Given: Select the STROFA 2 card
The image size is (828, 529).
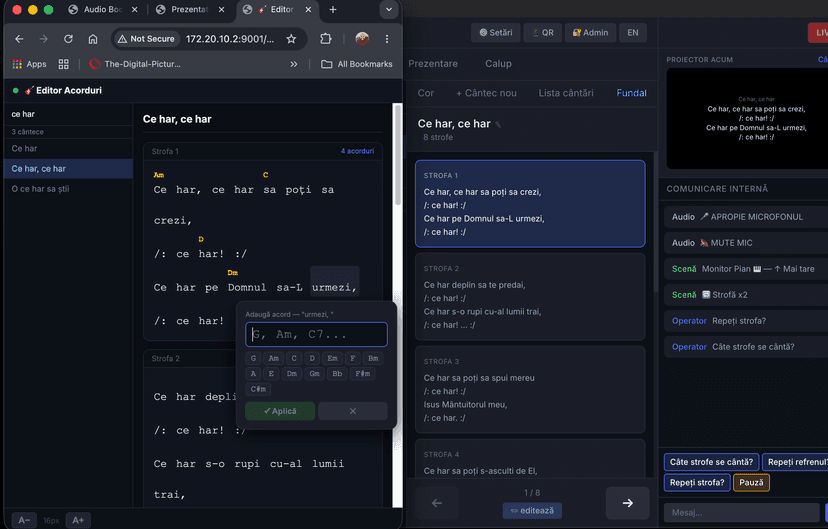Looking at the screenshot, I should click(x=530, y=297).
